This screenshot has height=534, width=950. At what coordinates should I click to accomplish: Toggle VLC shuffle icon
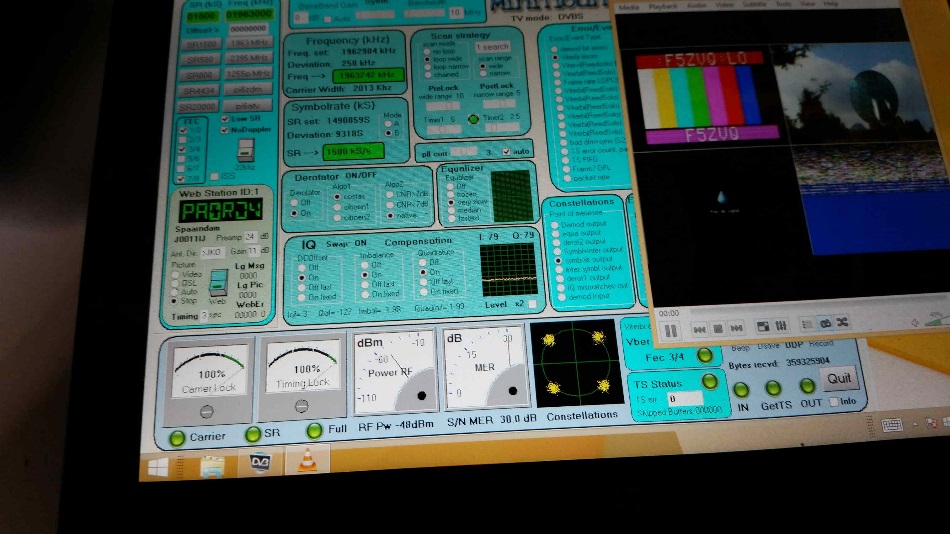(843, 322)
